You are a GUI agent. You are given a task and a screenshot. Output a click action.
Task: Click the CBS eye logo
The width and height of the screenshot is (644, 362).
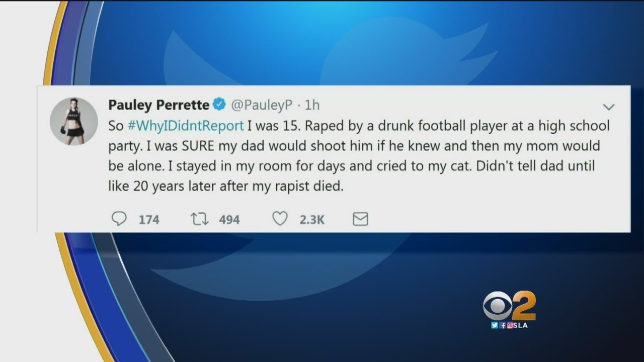pyautogui.click(x=497, y=306)
